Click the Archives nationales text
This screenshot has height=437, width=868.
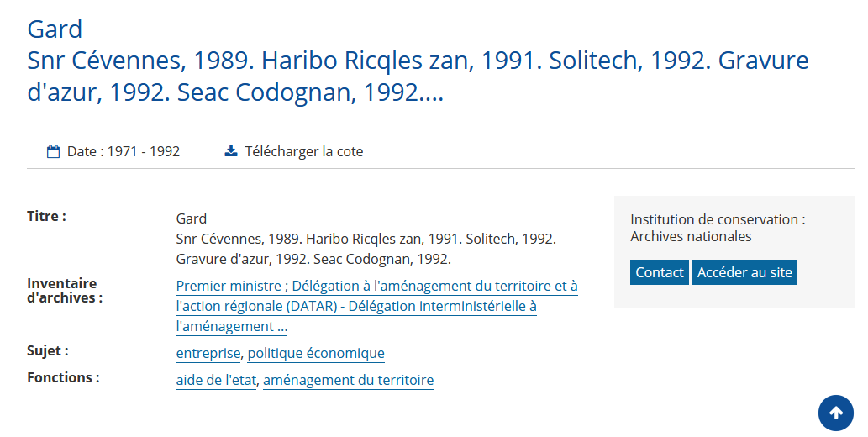tap(691, 237)
